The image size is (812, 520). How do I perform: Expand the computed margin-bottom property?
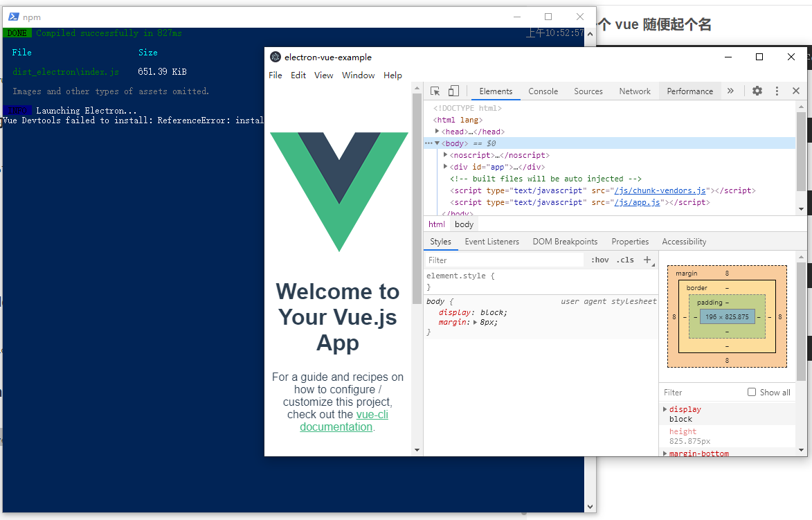[x=665, y=454]
